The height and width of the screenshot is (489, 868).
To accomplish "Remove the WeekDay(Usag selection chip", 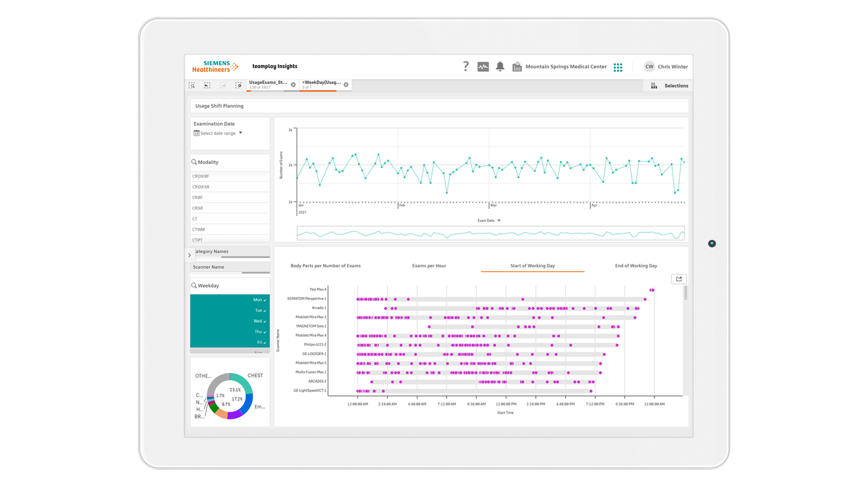I will pos(346,85).
